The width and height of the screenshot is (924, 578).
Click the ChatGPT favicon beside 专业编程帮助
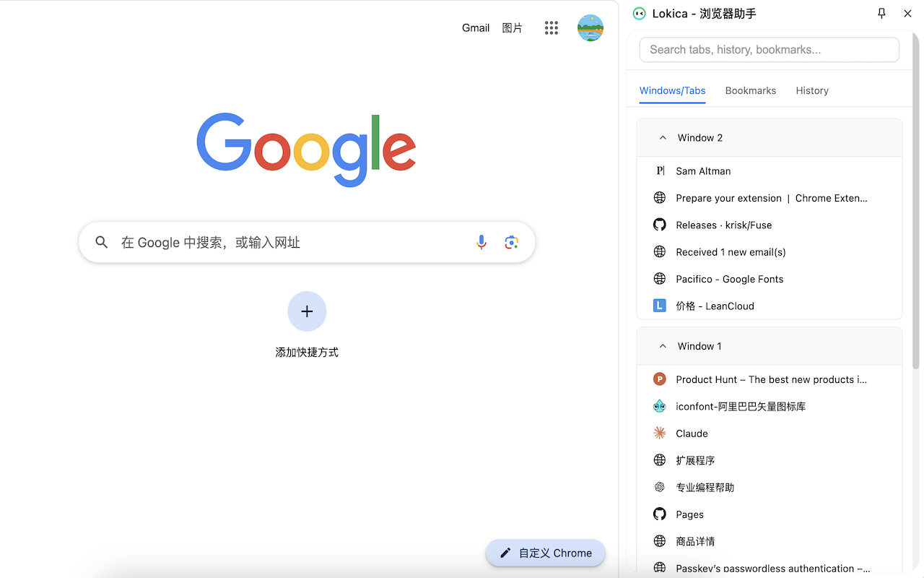[x=659, y=487]
